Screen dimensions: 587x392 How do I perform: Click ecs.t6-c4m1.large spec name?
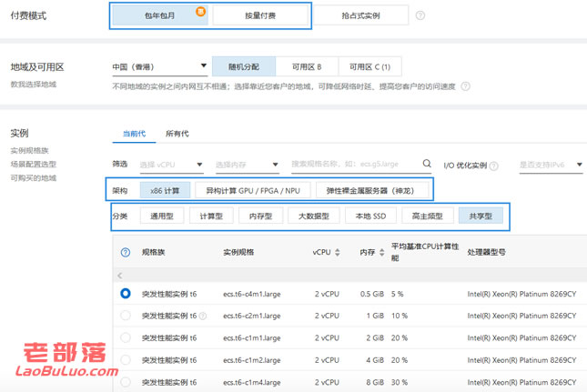pos(252,294)
